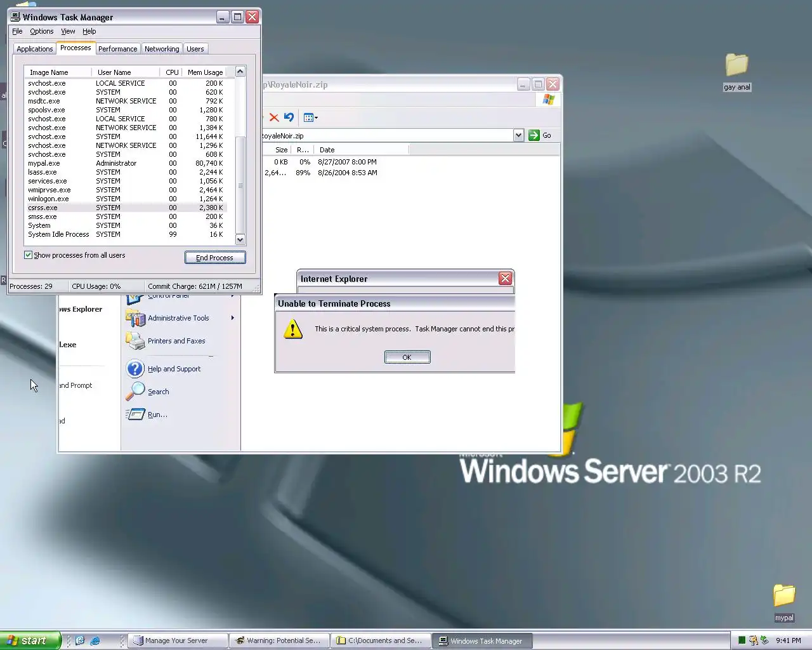Open the View menu in Task Manager
Image resolution: width=812 pixels, height=650 pixels.
click(x=68, y=31)
